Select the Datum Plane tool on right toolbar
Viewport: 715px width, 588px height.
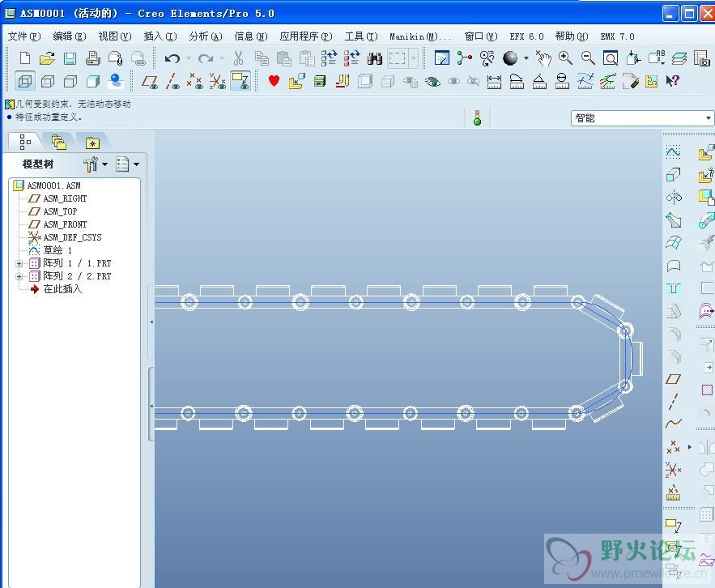(x=673, y=378)
